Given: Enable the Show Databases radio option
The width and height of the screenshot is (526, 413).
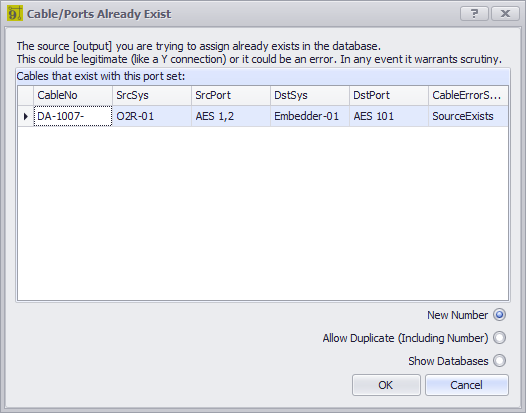Looking at the screenshot, I should 499,361.
